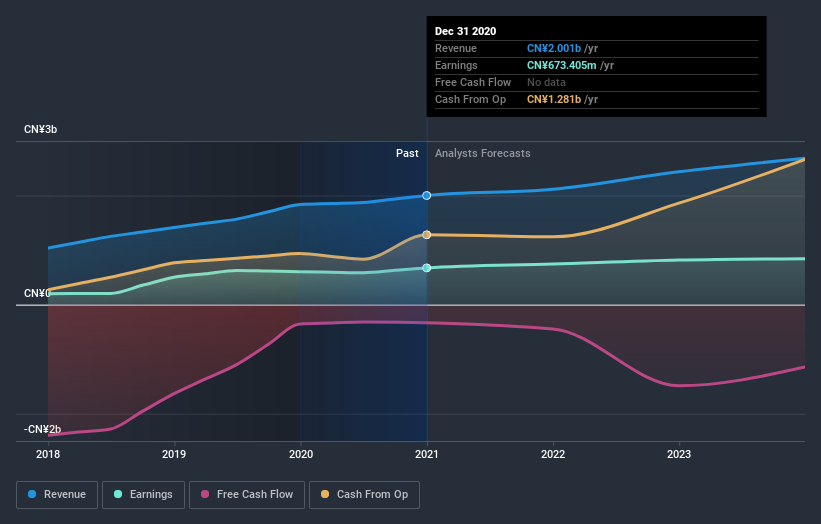Click the Revenue row label in tooltip
The width and height of the screenshot is (821, 524).
pyautogui.click(x=456, y=48)
